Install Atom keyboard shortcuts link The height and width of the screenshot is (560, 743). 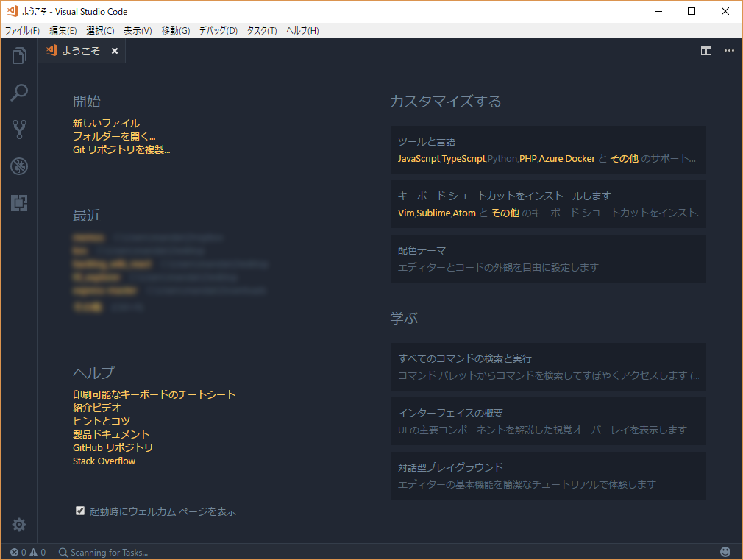464,213
